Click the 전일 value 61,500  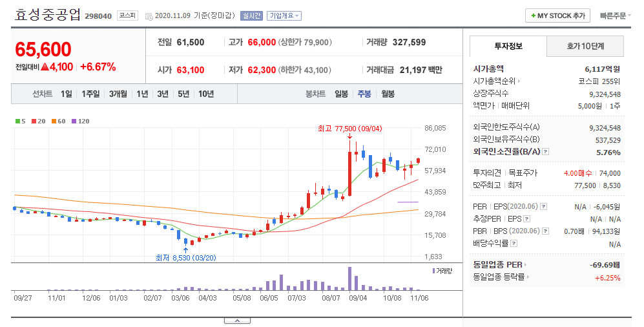click(191, 42)
